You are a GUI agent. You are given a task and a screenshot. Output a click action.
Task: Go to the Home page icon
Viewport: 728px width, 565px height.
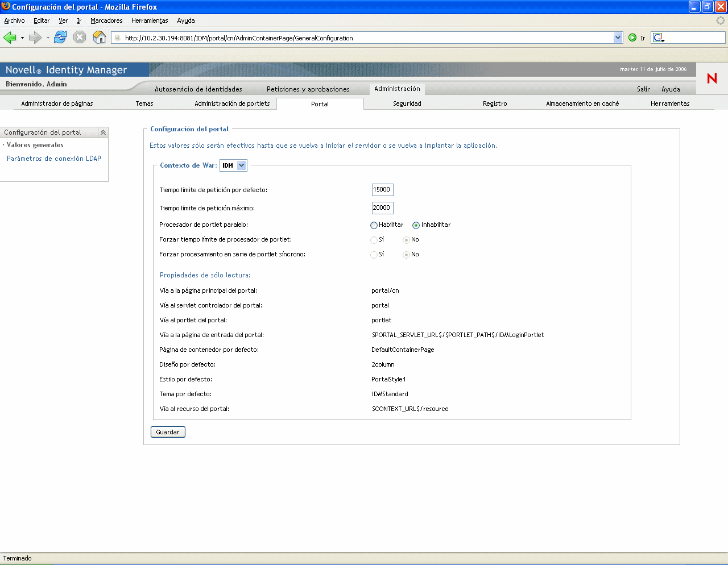100,38
